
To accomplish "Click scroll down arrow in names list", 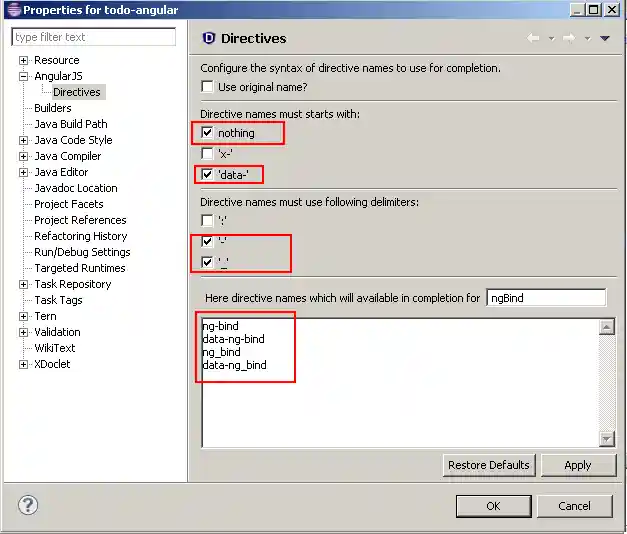I will [607, 439].
